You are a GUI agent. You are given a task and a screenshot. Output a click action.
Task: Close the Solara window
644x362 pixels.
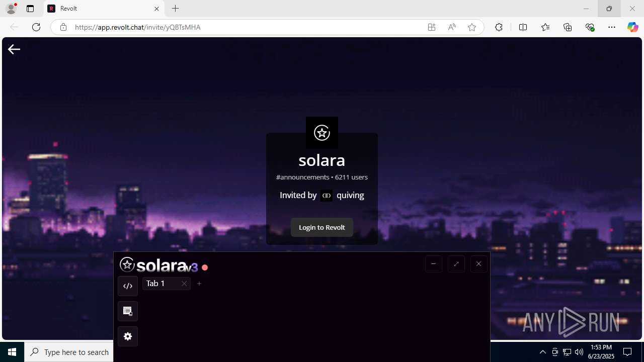point(479,264)
